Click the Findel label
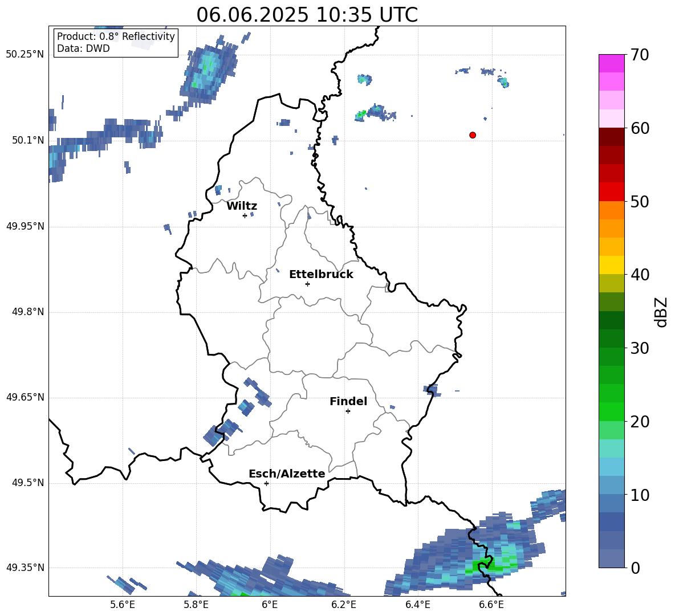Viewport: 675px width, 616px height. [348, 401]
